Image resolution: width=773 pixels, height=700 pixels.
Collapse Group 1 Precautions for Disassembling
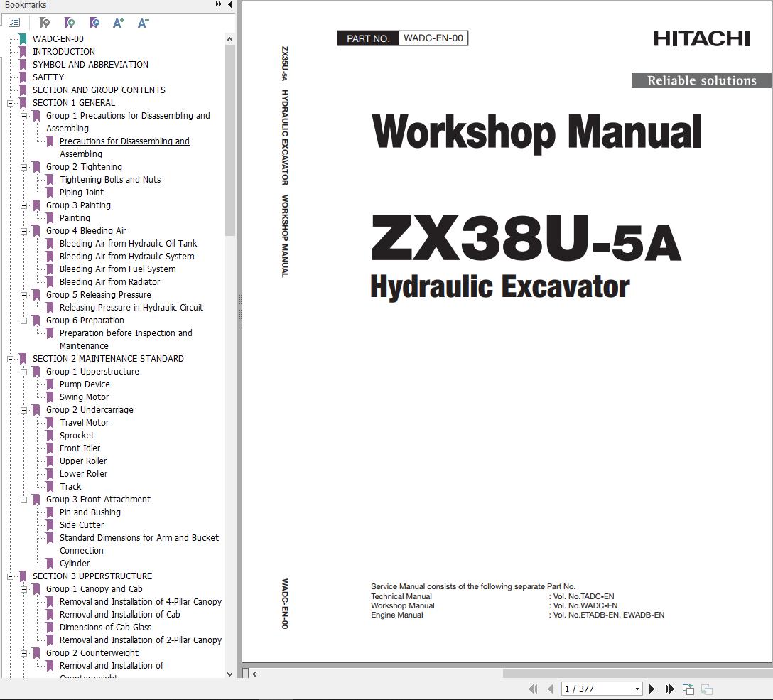point(23,116)
